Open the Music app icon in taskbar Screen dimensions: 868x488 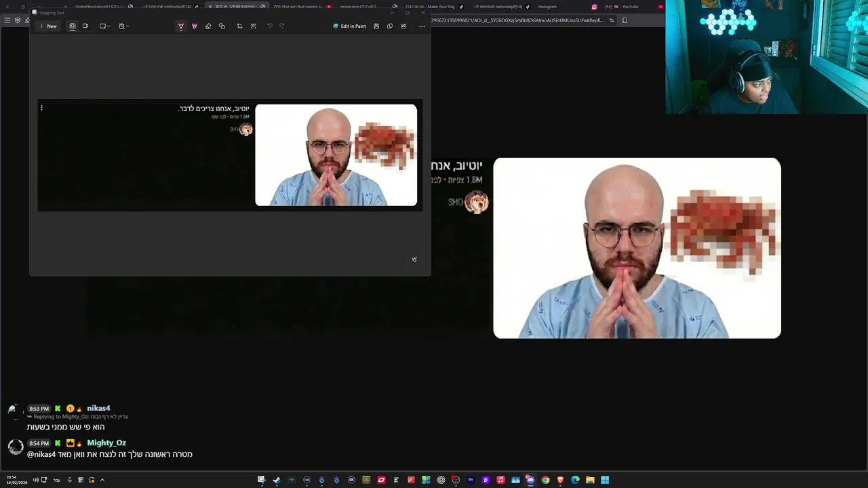coord(500,480)
